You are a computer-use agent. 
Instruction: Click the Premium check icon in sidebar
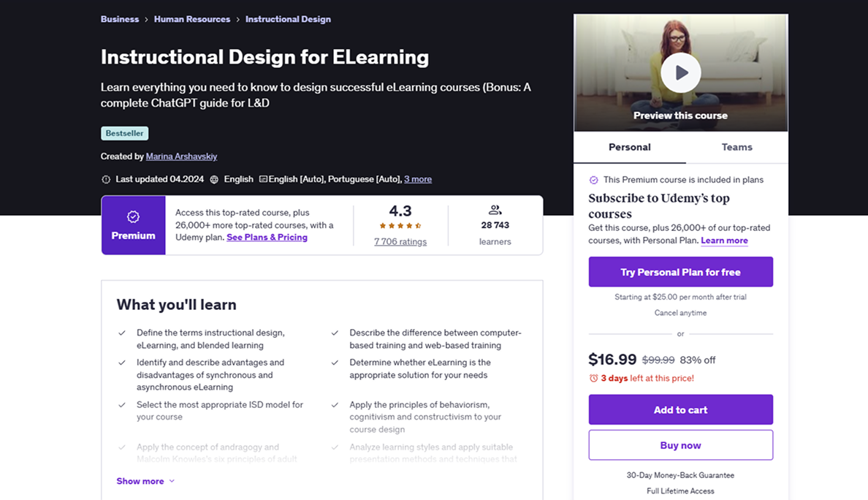pos(593,180)
